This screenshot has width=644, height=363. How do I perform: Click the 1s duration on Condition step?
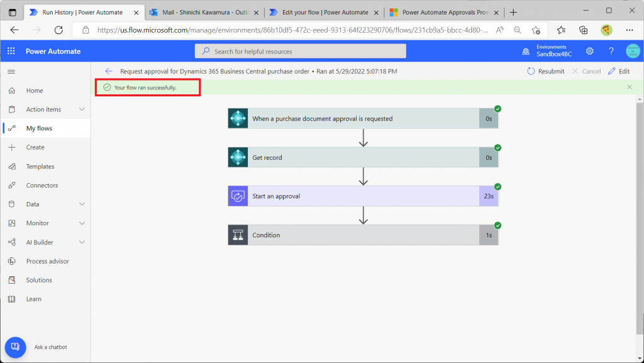[489, 235]
